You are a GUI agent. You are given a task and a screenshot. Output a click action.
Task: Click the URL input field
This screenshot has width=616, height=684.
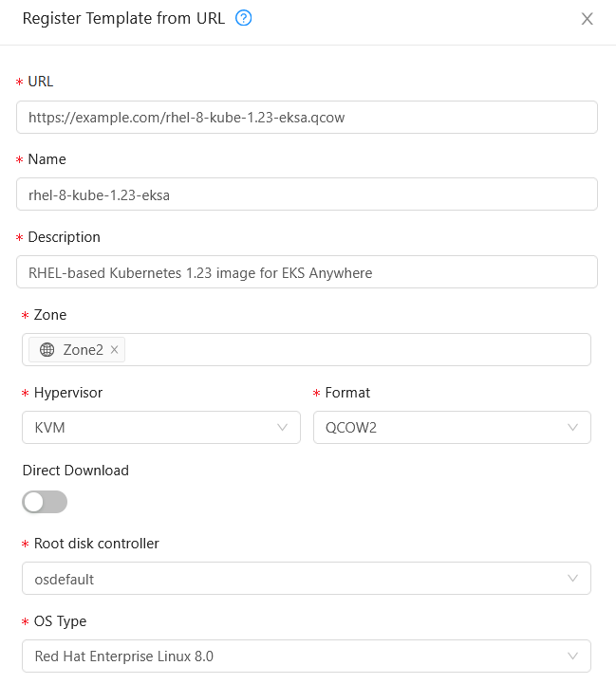click(307, 118)
